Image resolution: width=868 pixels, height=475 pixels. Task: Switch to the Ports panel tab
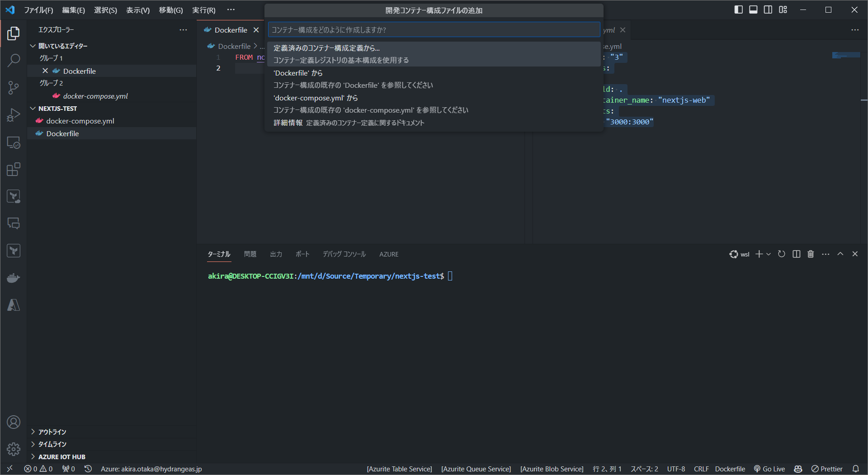coord(302,254)
